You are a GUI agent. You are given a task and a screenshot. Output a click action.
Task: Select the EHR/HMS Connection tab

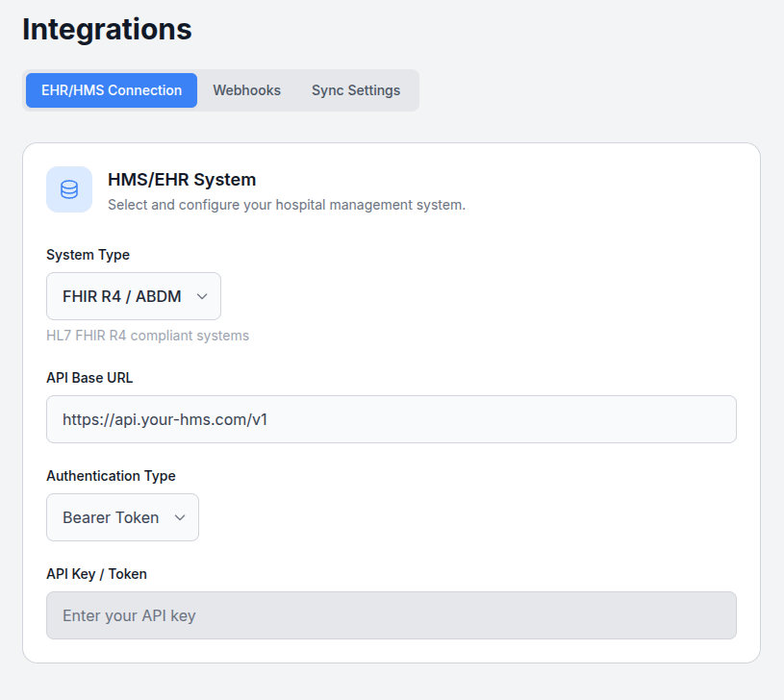tap(111, 89)
